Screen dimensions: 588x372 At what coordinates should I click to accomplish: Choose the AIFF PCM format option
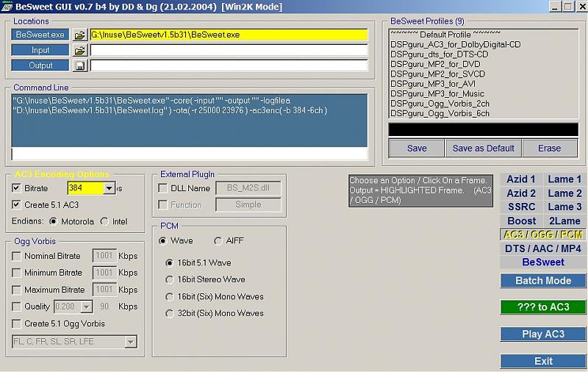[218, 241]
